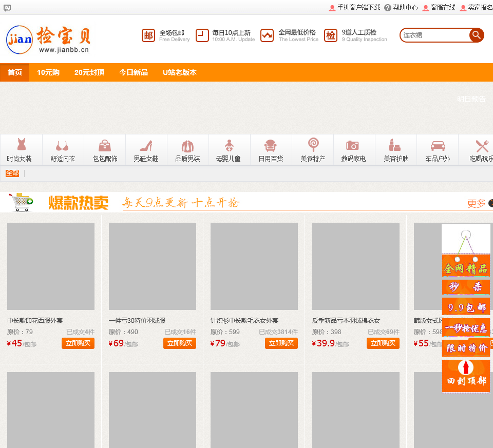Click 更多 link in hot sale header

pos(477,203)
